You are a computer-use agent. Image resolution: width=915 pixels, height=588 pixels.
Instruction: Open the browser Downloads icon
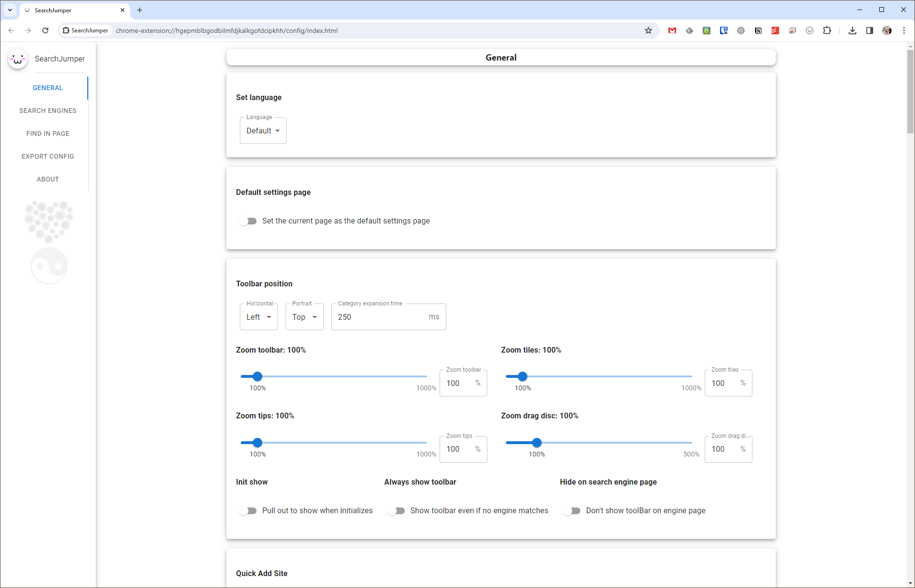pyautogui.click(x=853, y=30)
